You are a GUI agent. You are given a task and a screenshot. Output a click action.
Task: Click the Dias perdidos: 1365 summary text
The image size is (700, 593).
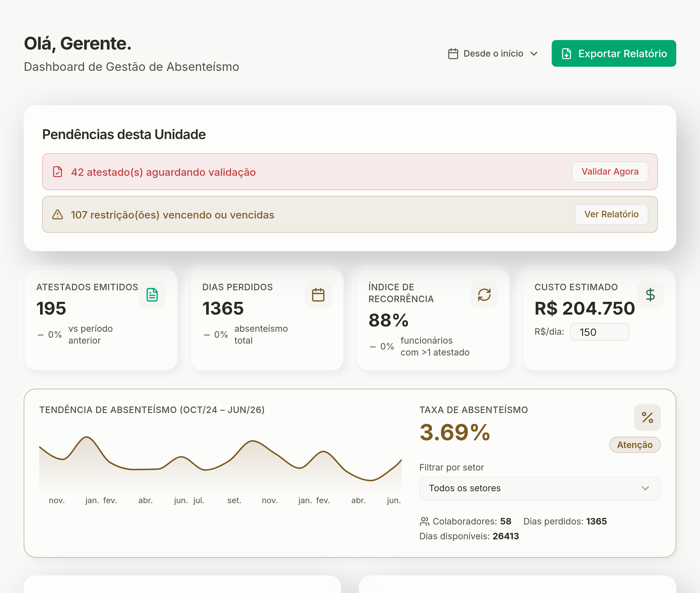coord(565,522)
